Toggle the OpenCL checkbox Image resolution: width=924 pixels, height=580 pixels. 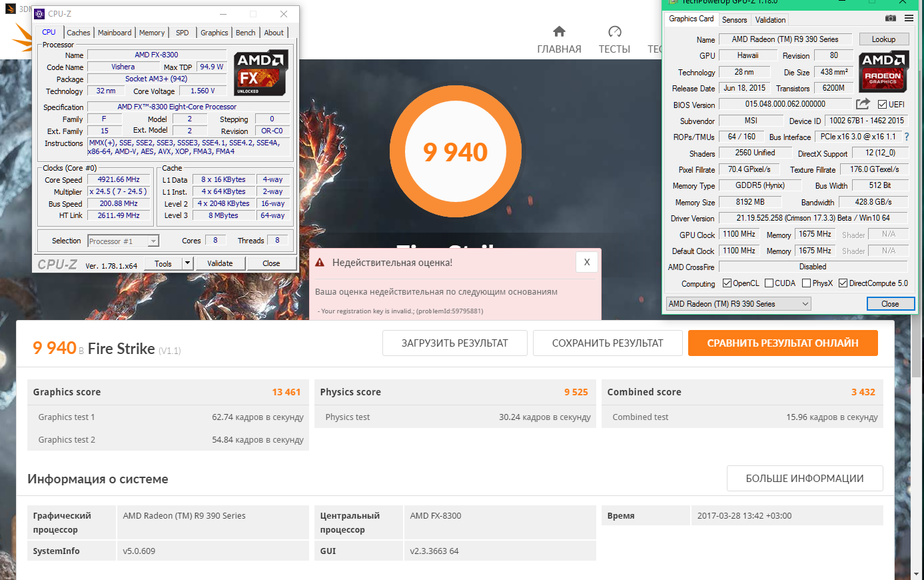(x=727, y=283)
